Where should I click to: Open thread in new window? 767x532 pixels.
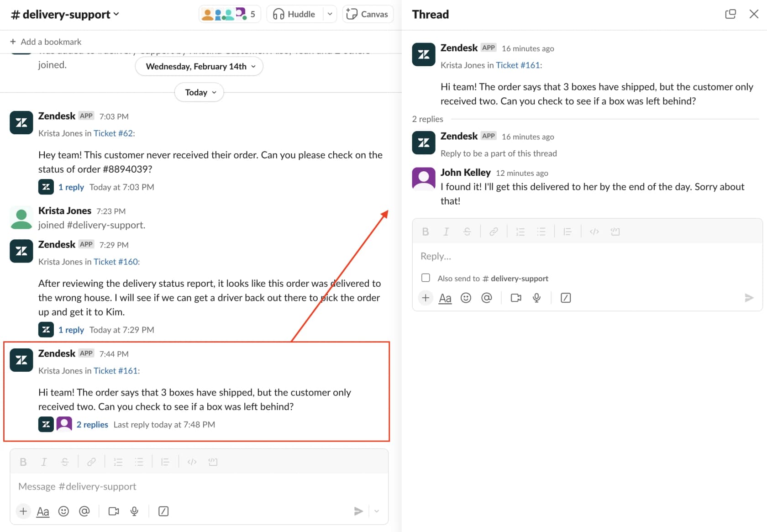[730, 14]
